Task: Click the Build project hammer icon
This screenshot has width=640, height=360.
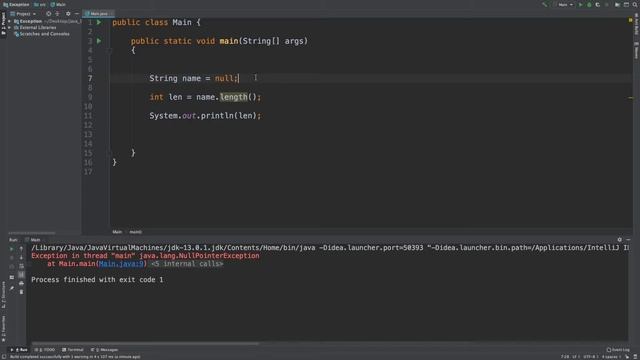Action: [x=544, y=4]
